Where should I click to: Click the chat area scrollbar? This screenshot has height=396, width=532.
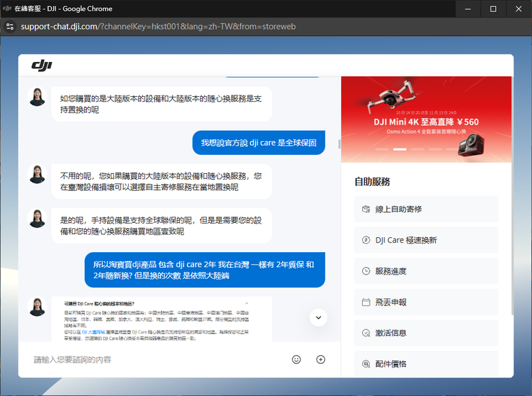(x=339, y=144)
